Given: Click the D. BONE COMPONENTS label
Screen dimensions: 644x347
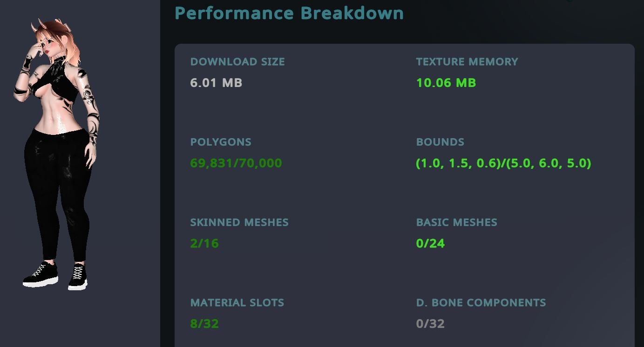Looking at the screenshot, I should pos(481,302).
